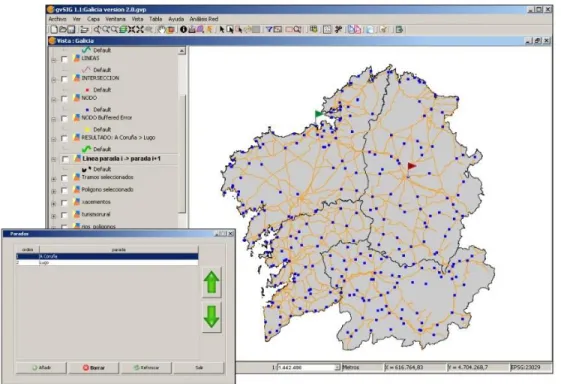Select the black arrow selection tool
561x384 pixels.
[222, 29]
